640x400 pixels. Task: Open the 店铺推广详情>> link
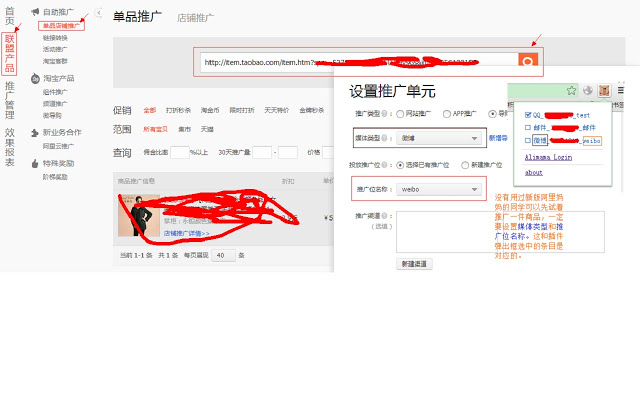[x=187, y=233]
